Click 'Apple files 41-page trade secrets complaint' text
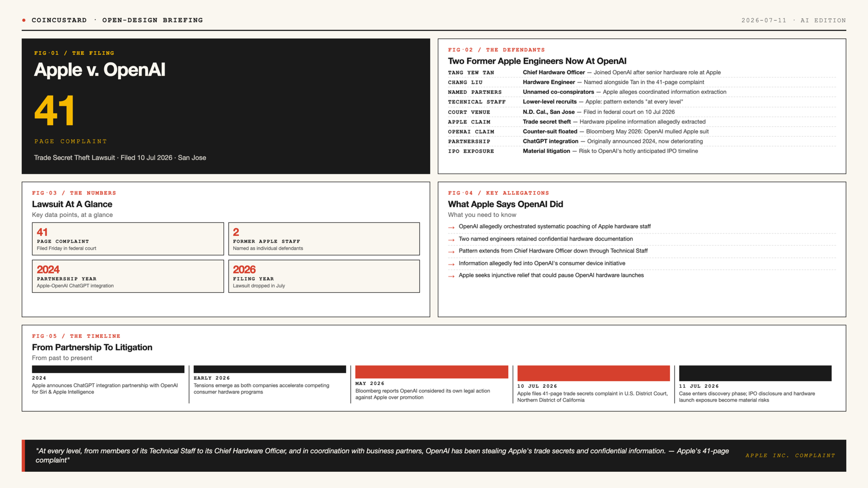 (592, 397)
